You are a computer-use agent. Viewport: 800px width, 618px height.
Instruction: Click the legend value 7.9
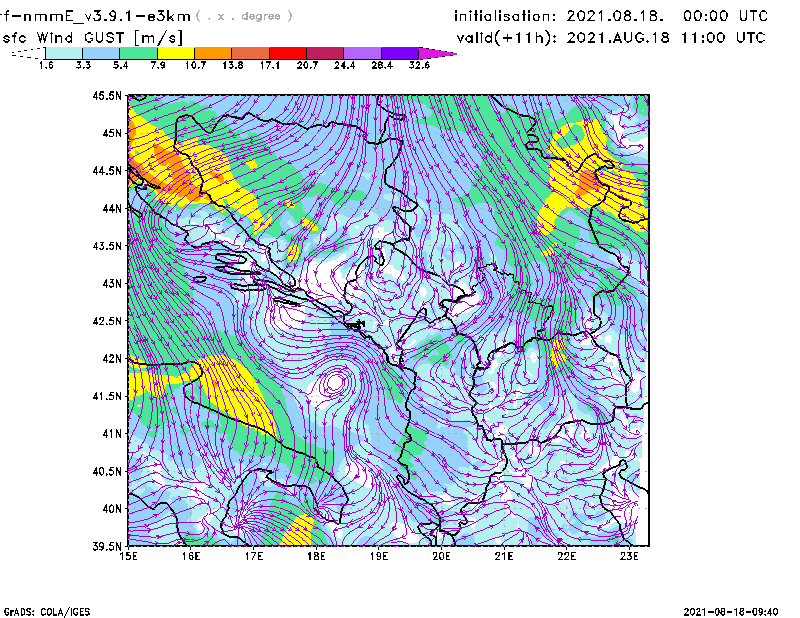[x=158, y=65]
